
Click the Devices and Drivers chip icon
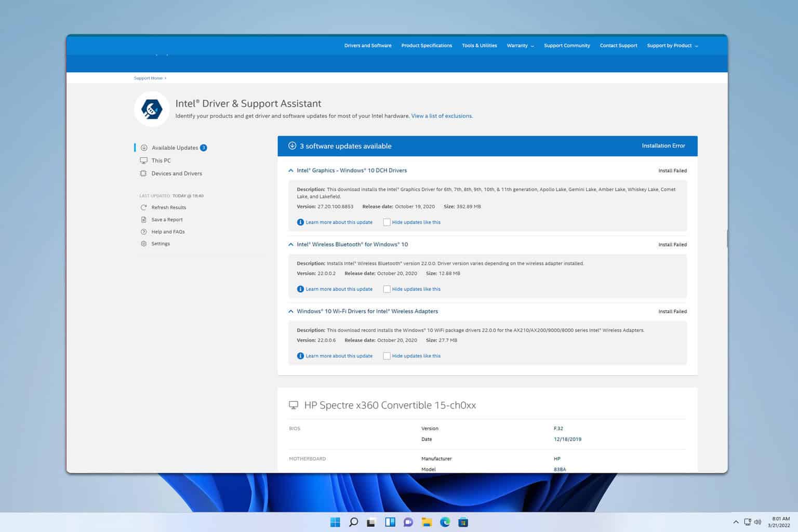[x=143, y=174]
